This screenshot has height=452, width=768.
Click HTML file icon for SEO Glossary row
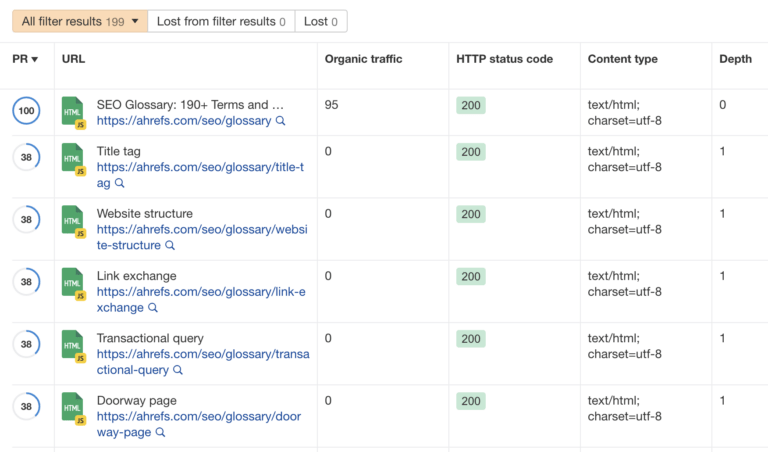pos(73,112)
